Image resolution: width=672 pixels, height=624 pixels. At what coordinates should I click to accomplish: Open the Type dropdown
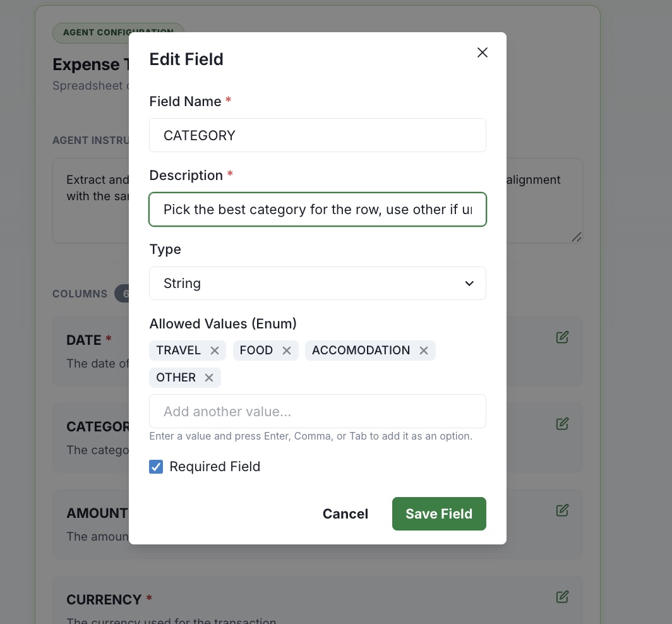318,283
